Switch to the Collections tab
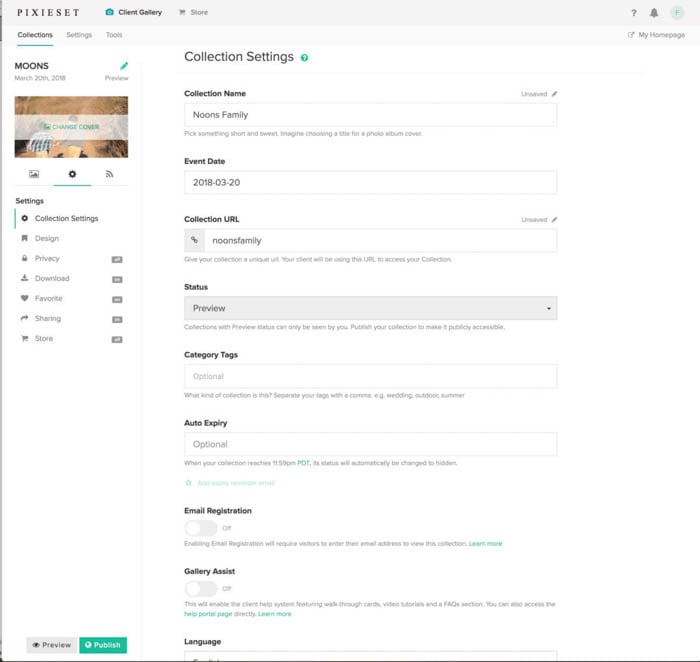Image resolution: width=700 pixels, height=662 pixels. [35, 35]
